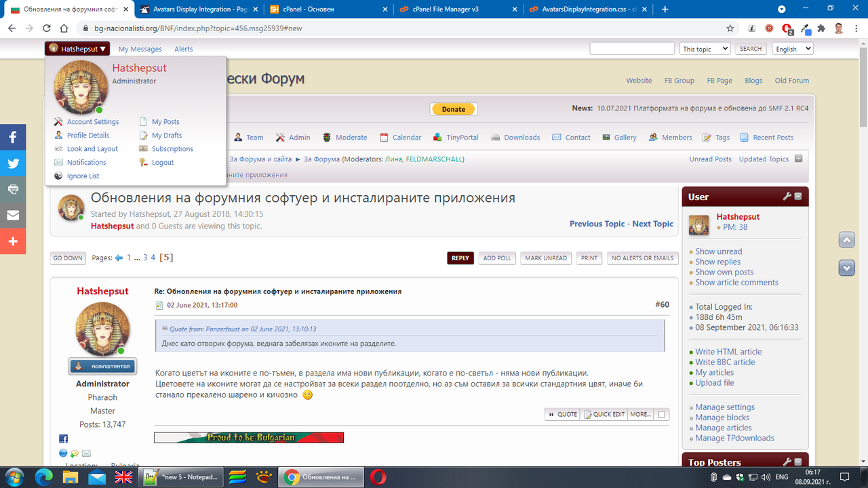The height and width of the screenshot is (488, 868).
Task: Click the scroll-to-bottom arrow button
Action: pyautogui.click(x=846, y=268)
